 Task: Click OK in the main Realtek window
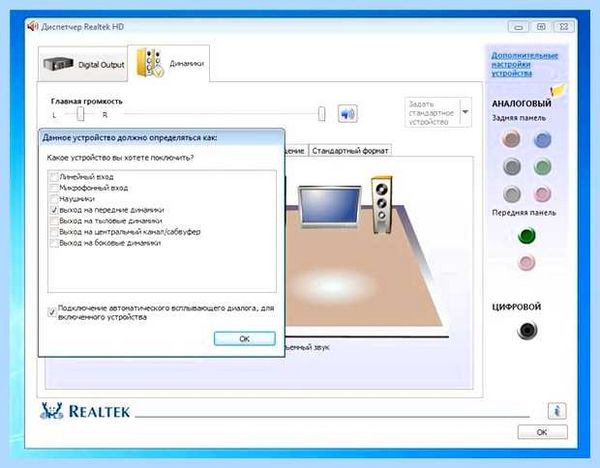point(542,432)
